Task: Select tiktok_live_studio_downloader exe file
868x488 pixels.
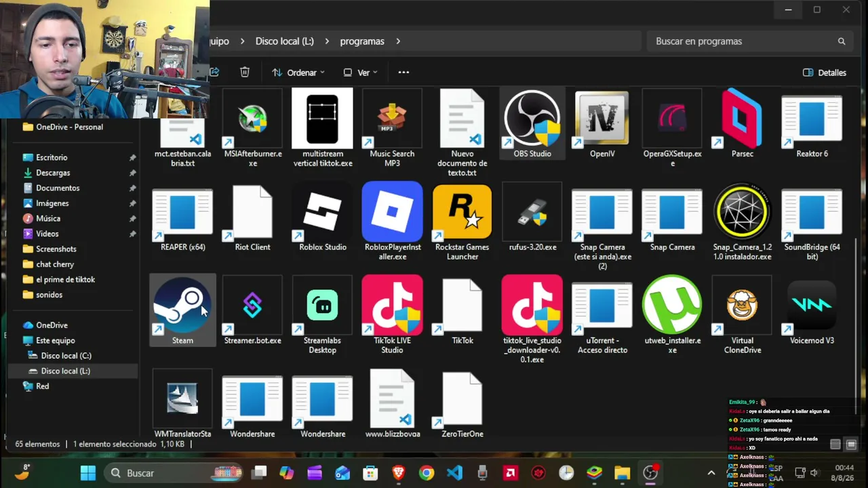Action: click(x=532, y=320)
